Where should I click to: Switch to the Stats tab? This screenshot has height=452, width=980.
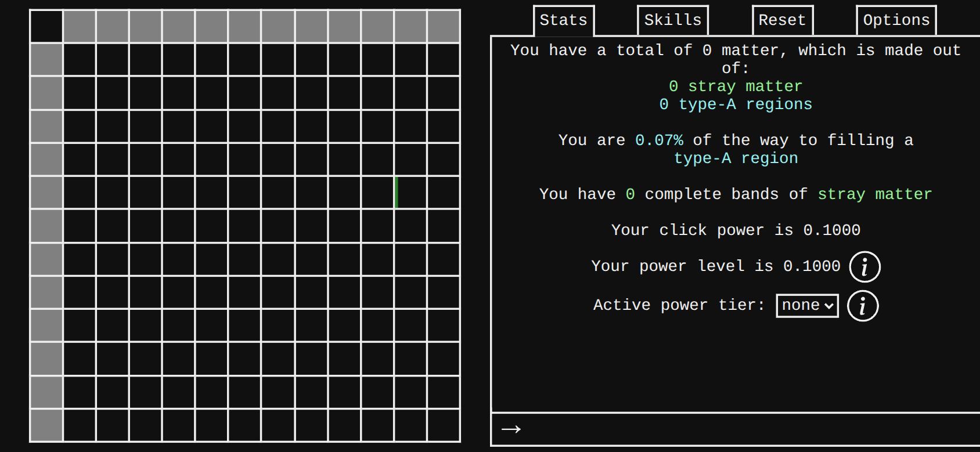pyautogui.click(x=564, y=20)
